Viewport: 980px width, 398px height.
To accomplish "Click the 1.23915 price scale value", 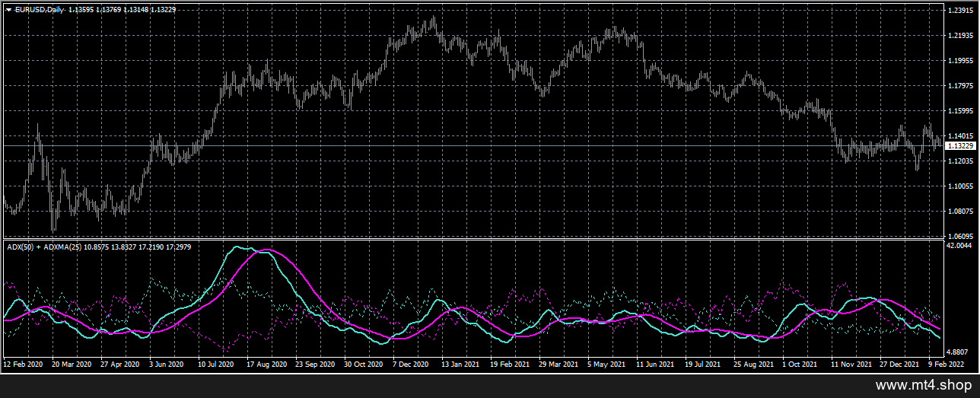I will (x=960, y=10).
